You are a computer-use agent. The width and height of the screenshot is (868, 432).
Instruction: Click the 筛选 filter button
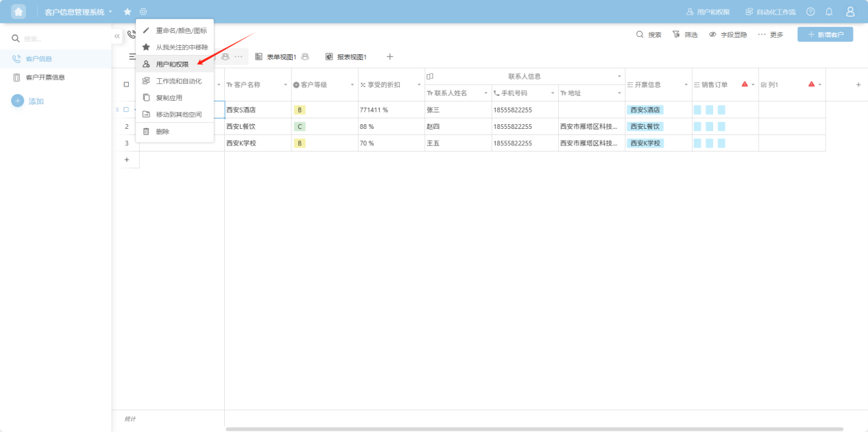coord(685,34)
